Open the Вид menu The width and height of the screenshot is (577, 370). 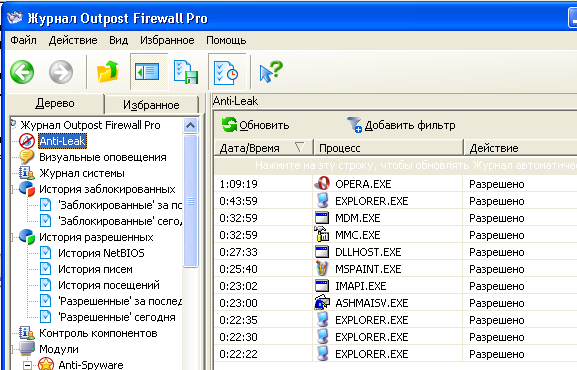tap(118, 40)
